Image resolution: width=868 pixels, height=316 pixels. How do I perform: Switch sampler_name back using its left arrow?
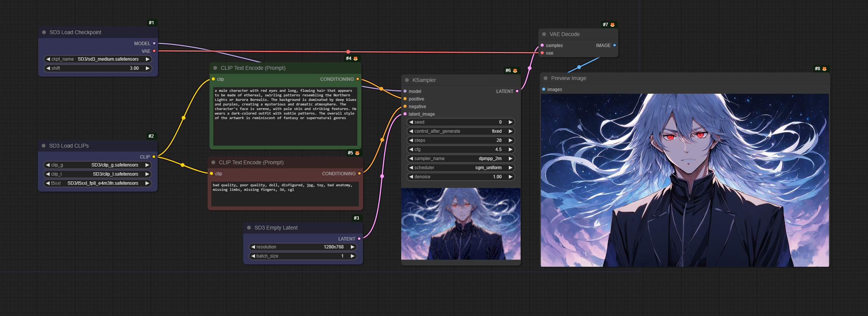pyautogui.click(x=411, y=159)
